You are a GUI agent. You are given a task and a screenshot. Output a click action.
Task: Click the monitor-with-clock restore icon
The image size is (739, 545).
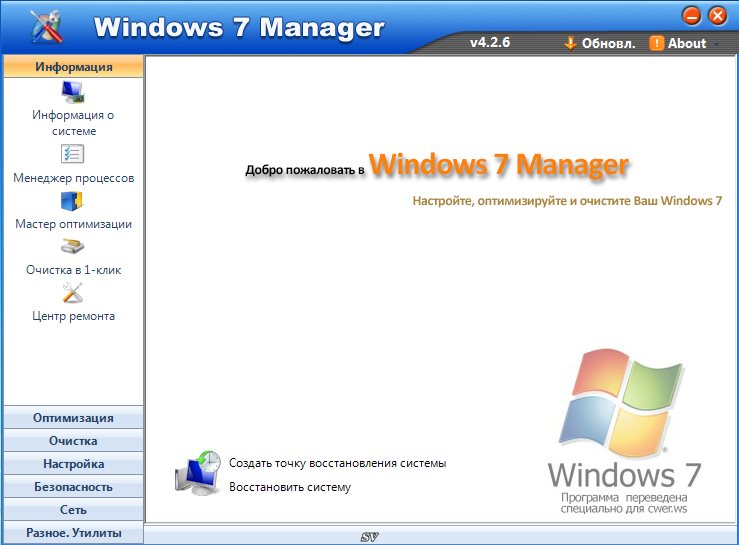(197, 474)
